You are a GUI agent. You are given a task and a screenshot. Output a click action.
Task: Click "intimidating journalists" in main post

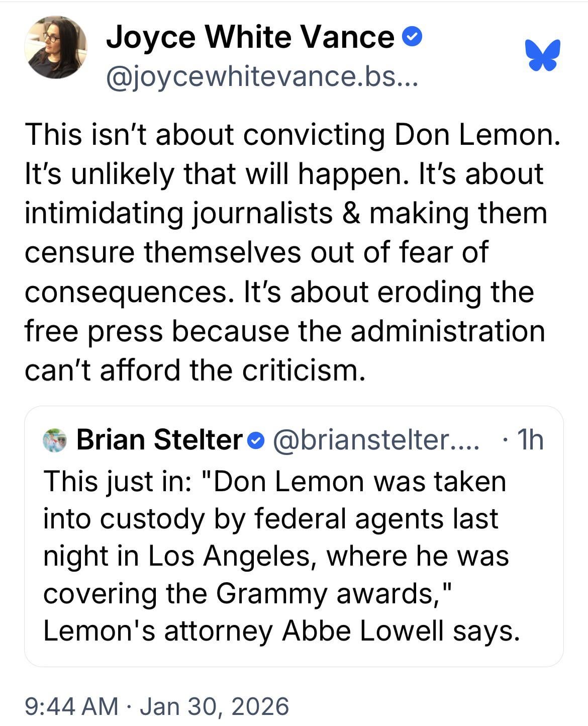point(178,213)
